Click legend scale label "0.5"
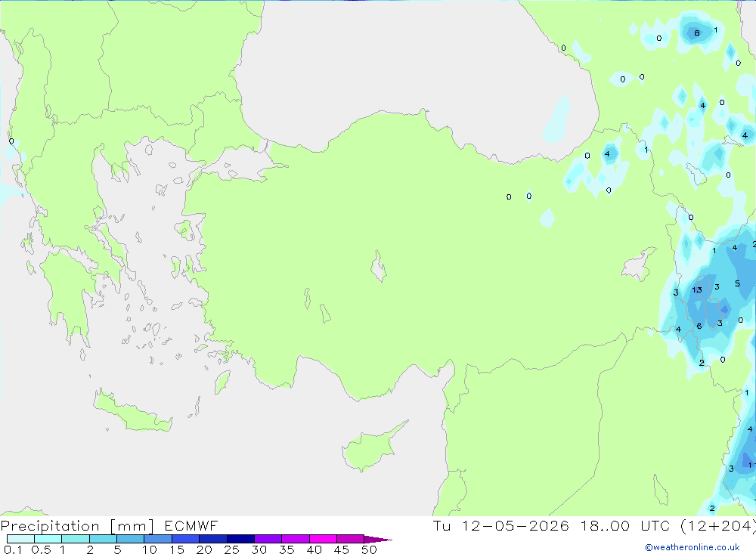The width and height of the screenshot is (756, 554). pos(41,549)
